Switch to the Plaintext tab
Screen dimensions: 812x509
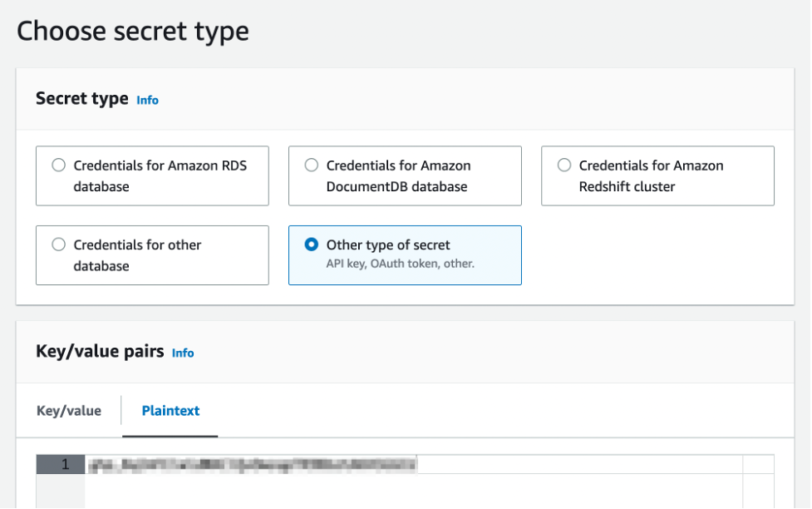click(x=170, y=410)
